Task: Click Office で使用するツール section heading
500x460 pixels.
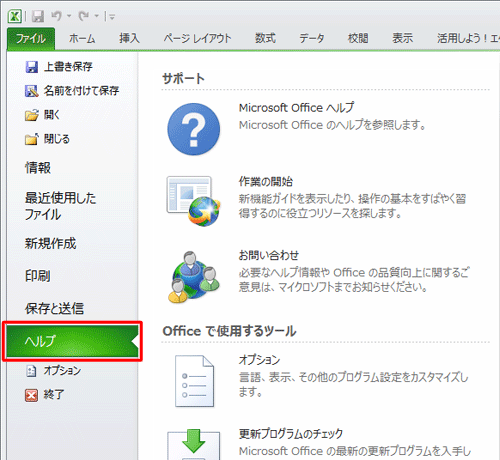Action: [229, 331]
